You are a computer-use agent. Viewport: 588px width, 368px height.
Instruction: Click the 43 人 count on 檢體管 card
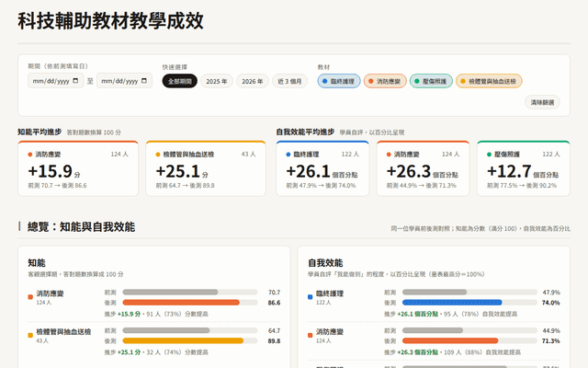point(249,155)
